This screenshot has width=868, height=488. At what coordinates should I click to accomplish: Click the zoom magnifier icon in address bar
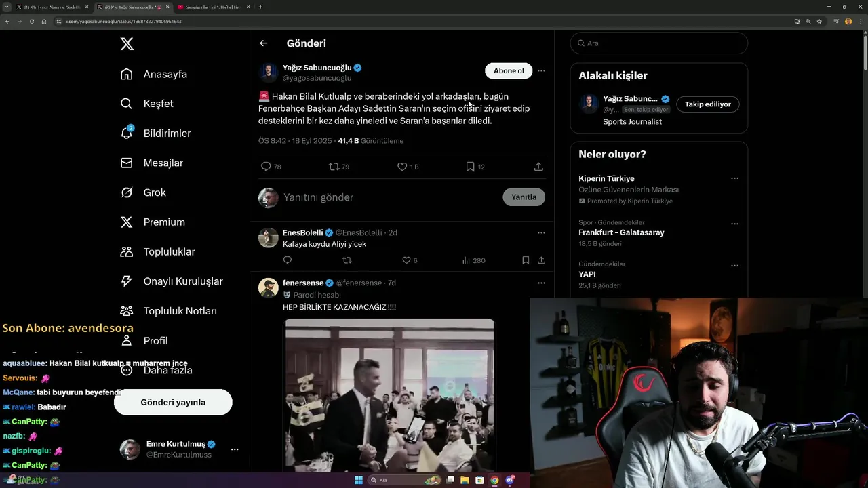coord(808,22)
